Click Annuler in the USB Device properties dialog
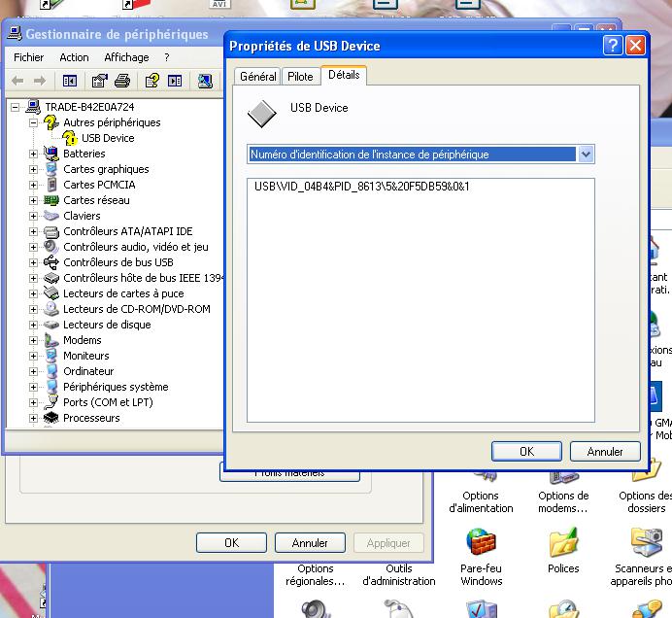 (x=605, y=451)
